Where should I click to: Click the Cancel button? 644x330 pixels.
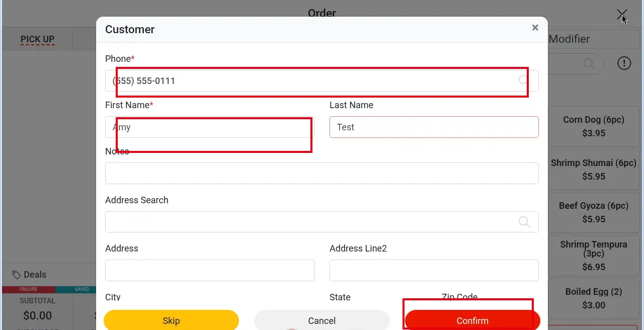(322, 320)
